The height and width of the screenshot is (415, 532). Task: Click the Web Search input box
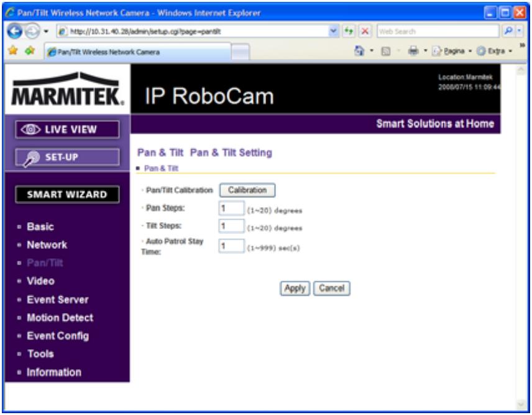(438, 32)
